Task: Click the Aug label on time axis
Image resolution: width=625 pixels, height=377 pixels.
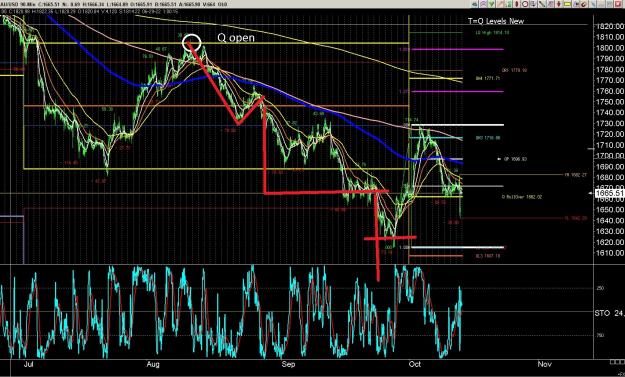Action: point(153,364)
